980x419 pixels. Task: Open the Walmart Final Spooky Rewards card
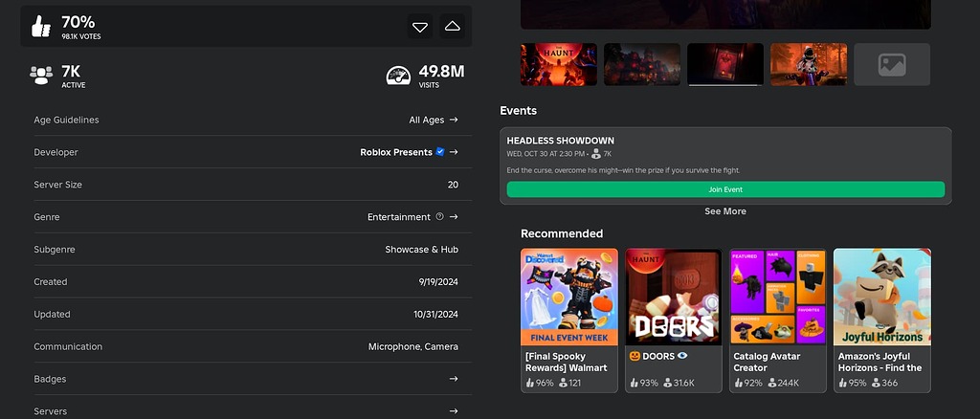point(569,320)
